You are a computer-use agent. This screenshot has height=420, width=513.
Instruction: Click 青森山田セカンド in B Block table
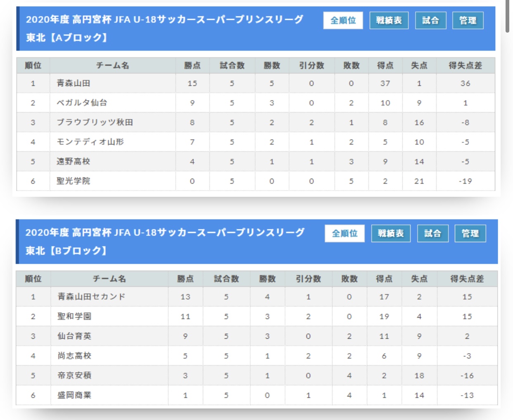pos(91,297)
